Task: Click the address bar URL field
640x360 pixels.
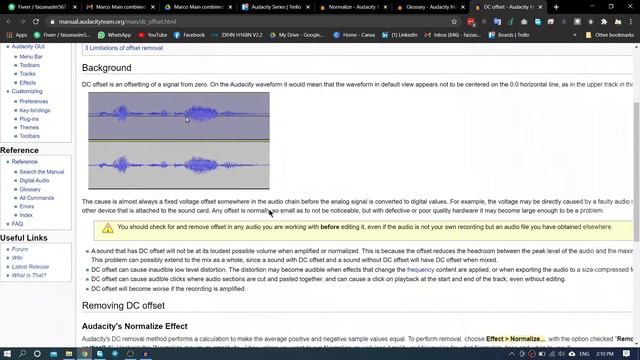Action: [x=249, y=22]
